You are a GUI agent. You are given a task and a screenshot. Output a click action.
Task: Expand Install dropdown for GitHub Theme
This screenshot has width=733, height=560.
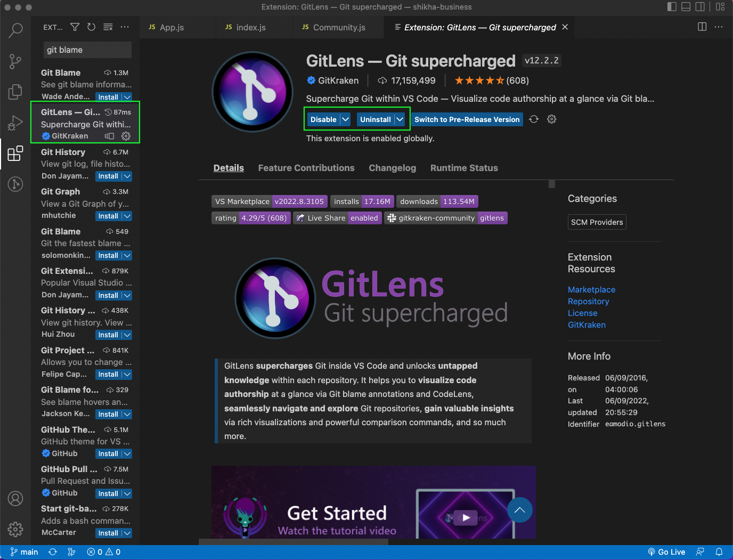pos(127,454)
